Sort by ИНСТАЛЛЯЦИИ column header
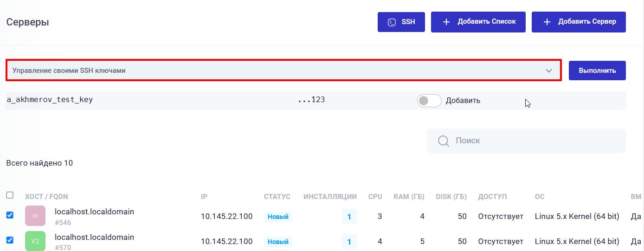Viewport: 644px width, 251px height. [x=330, y=197]
